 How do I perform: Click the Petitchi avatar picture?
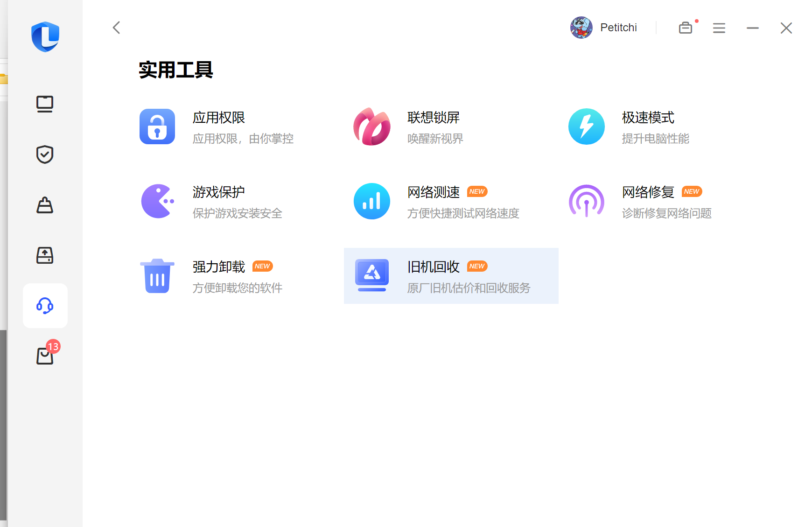pos(581,28)
